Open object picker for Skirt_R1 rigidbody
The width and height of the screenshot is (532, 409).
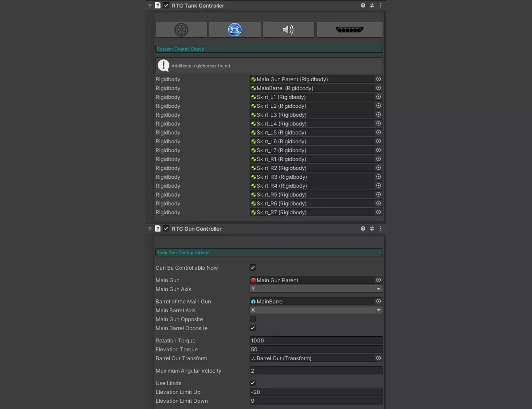coord(379,159)
